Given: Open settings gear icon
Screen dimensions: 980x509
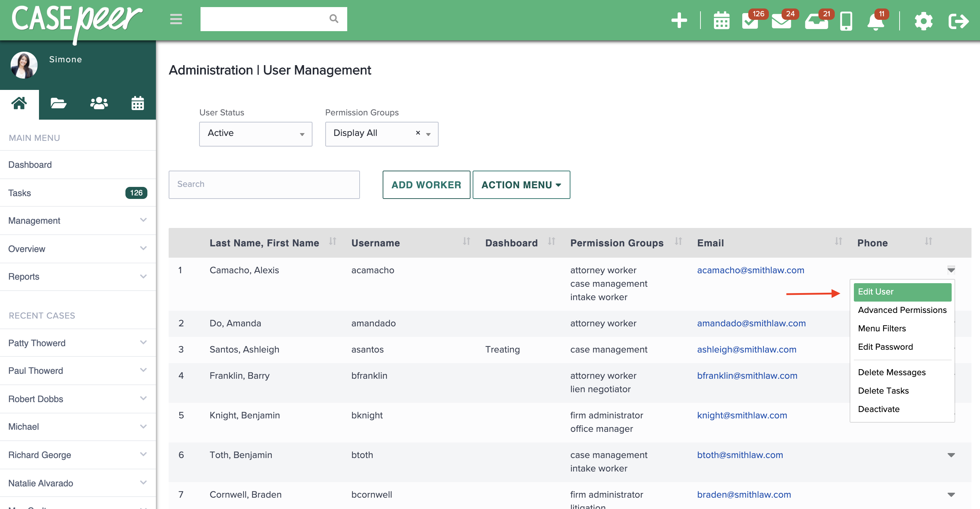Looking at the screenshot, I should point(924,21).
